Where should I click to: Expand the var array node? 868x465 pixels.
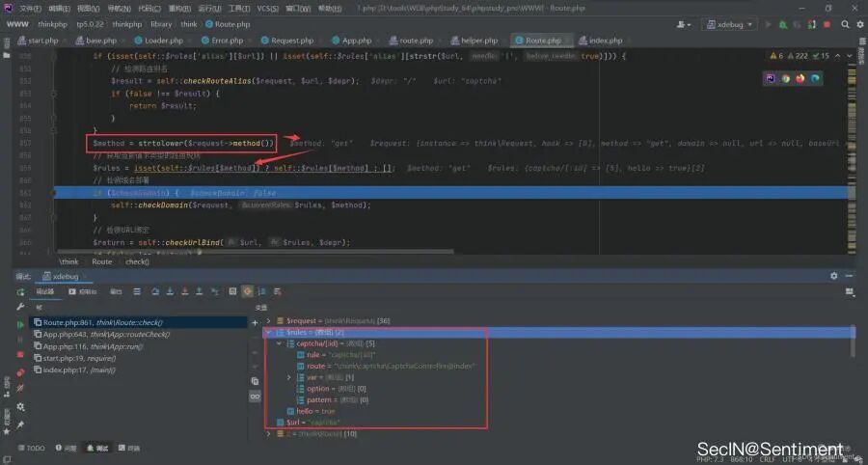289,377
